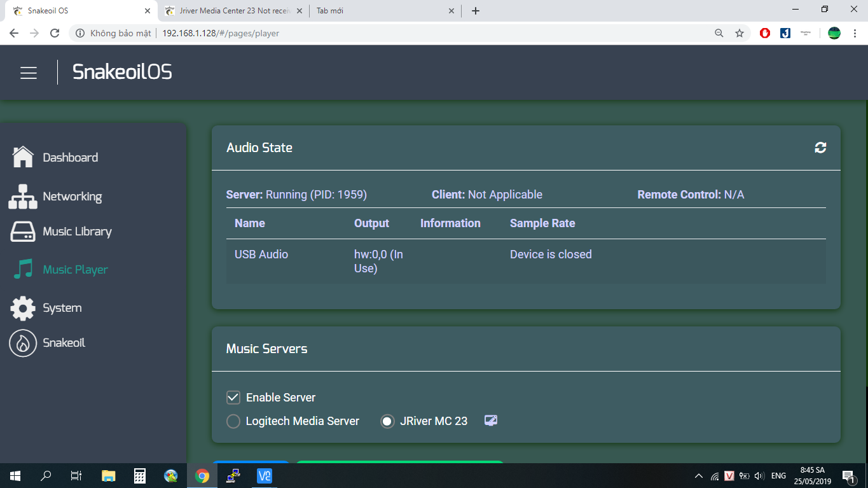Click the SnakeoilOS logo title
Viewport: 868px width, 488px height.
point(122,72)
